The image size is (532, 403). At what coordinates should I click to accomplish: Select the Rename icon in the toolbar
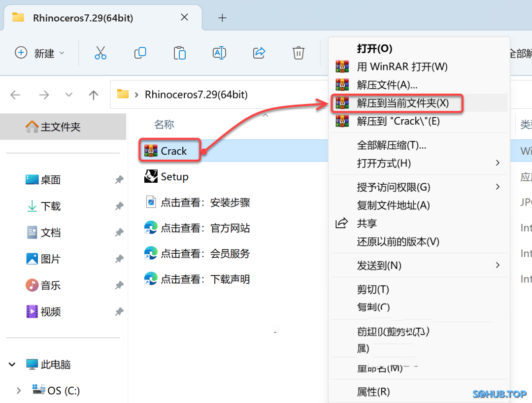(x=219, y=53)
